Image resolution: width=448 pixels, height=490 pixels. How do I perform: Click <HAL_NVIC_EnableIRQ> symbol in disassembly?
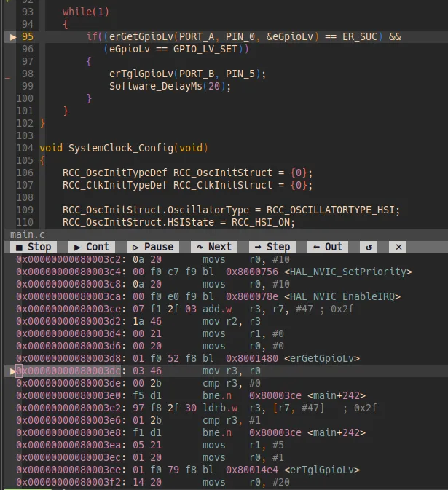click(x=342, y=296)
